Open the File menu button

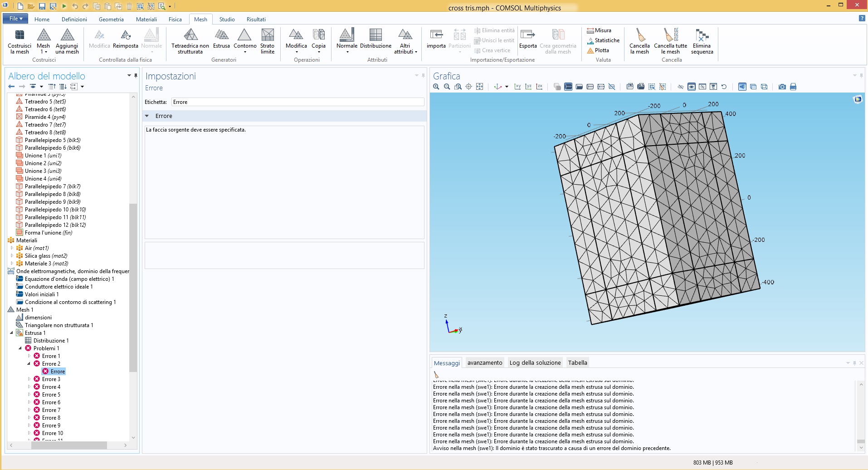[15, 19]
